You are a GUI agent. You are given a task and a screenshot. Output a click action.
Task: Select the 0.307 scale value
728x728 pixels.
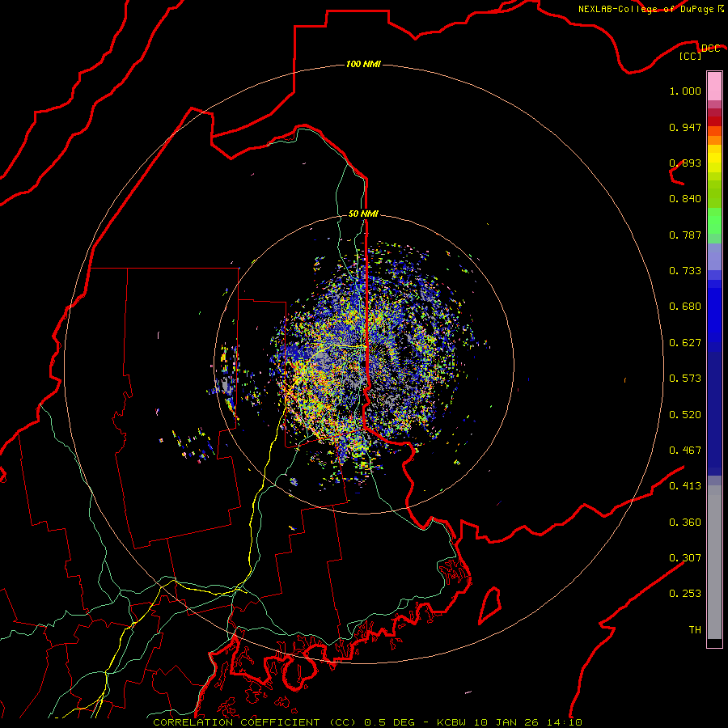coord(685,558)
